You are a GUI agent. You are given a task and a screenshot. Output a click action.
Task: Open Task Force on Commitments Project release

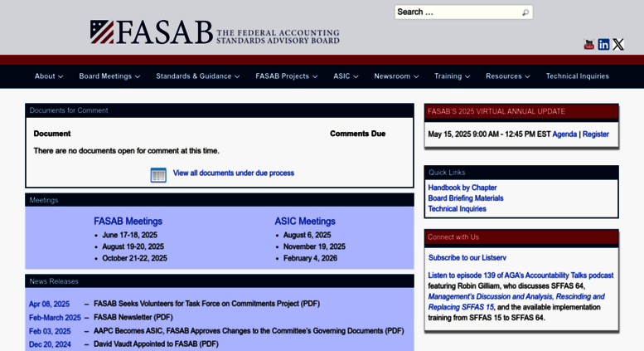pos(206,304)
